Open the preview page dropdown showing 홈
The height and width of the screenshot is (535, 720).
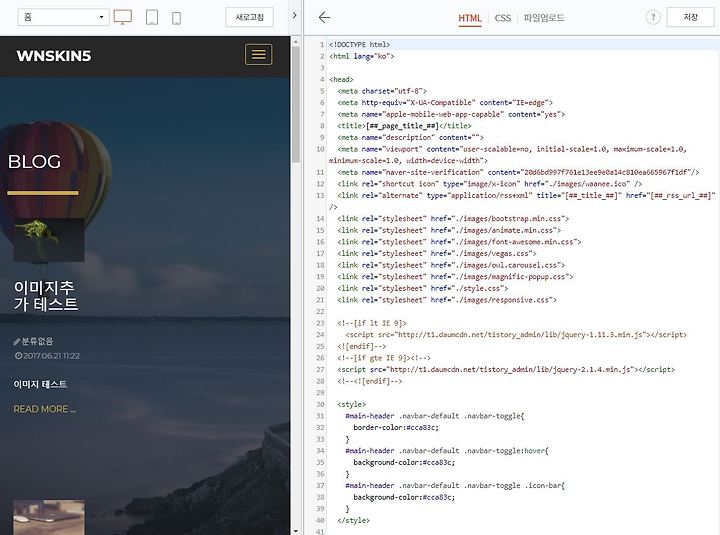[63, 17]
